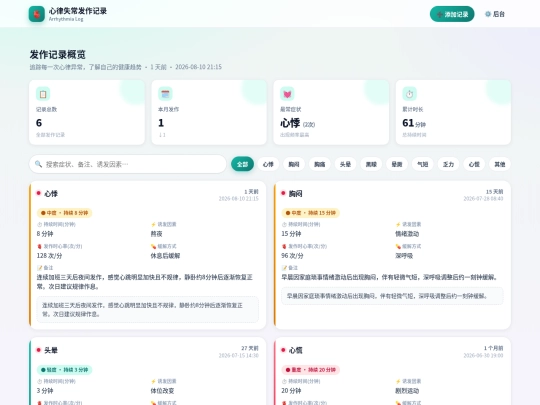This screenshot has height=405, width=540.
Task: Click the red dot beside 头晕 title
Action: click(39, 350)
